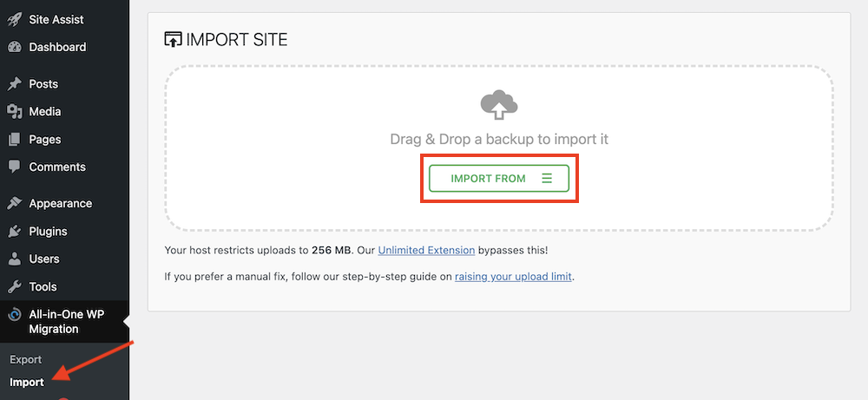This screenshot has height=400, width=868.
Task: Click the Posts pushpin icon
Action: (x=15, y=84)
